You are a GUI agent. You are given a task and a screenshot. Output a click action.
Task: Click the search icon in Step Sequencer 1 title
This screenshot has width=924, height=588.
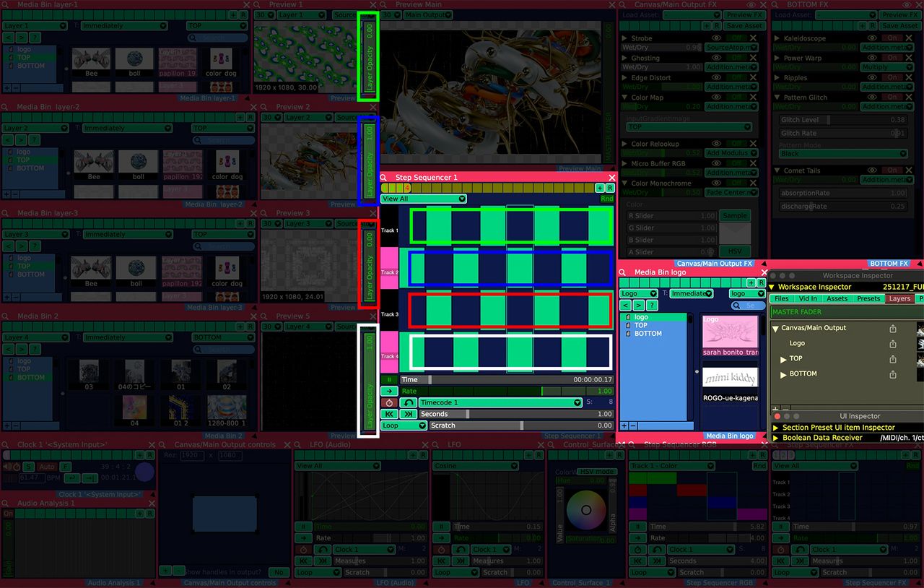(384, 177)
